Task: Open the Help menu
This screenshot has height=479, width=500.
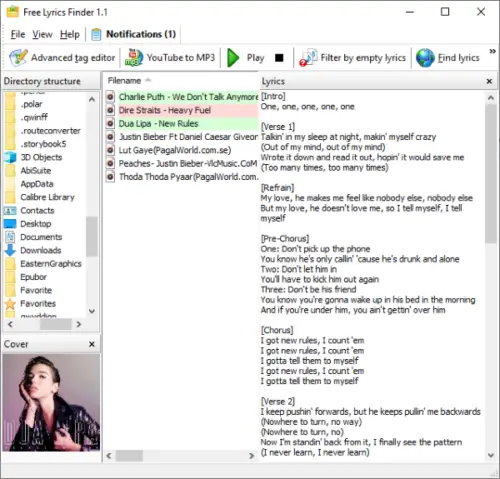Action: pyautogui.click(x=70, y=34)
